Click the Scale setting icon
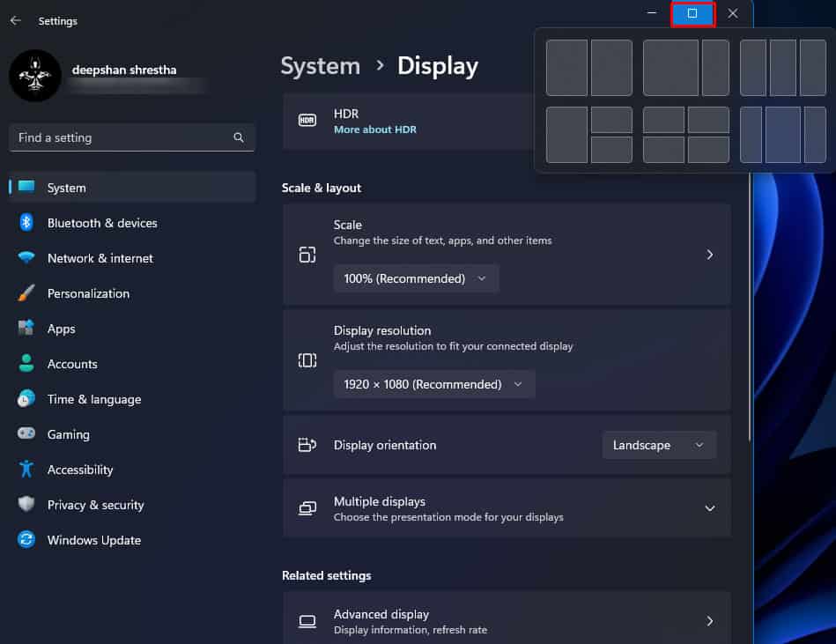The image size is (836, 644). [x=307, y=255]
